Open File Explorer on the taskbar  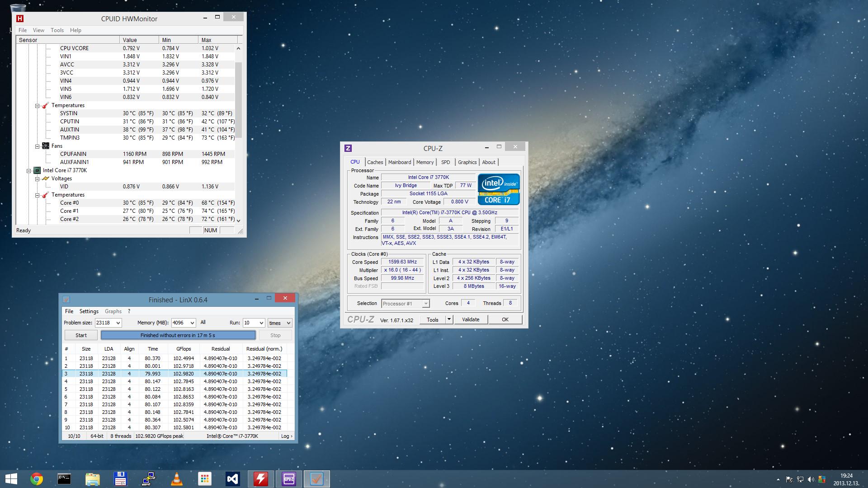(92, 479)
